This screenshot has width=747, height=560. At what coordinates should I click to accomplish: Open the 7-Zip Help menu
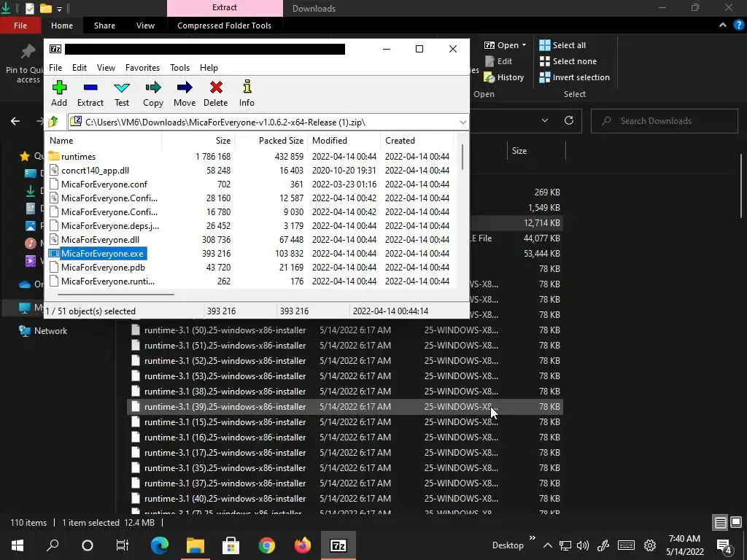[x=209, y=68]
